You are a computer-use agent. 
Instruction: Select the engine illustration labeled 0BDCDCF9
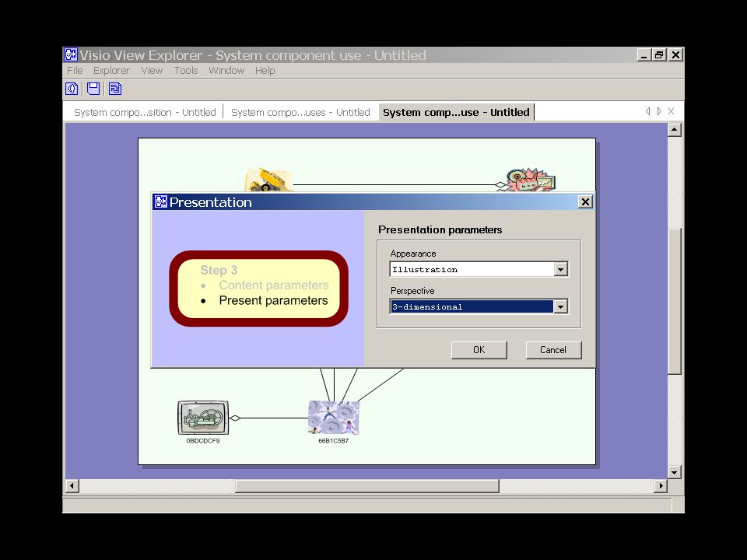(203, 418)
